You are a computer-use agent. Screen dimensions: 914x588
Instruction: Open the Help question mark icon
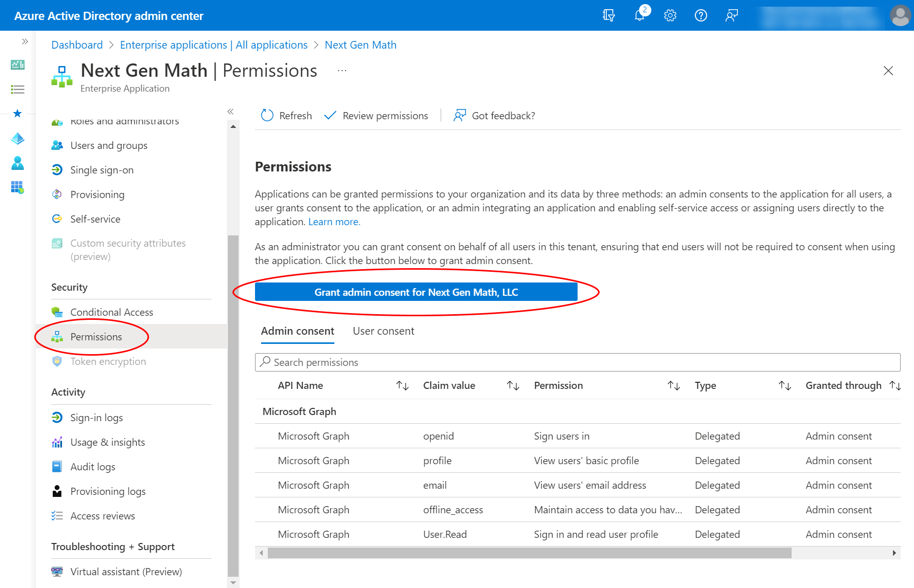tap(701, 15)
